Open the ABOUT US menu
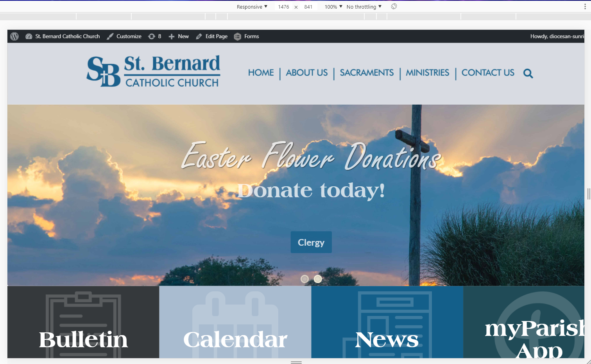591x364 pixels. tap(306, 73)
